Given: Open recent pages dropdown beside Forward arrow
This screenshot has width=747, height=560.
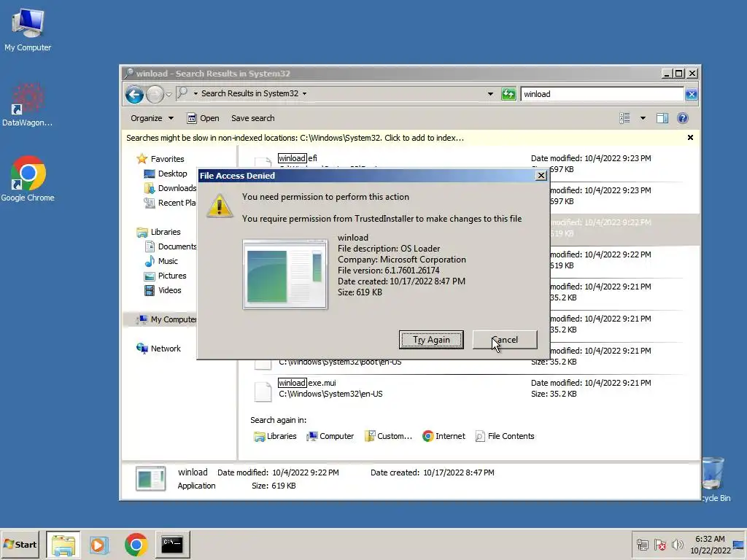Looking at the screenshot, I should click(169, 94).
